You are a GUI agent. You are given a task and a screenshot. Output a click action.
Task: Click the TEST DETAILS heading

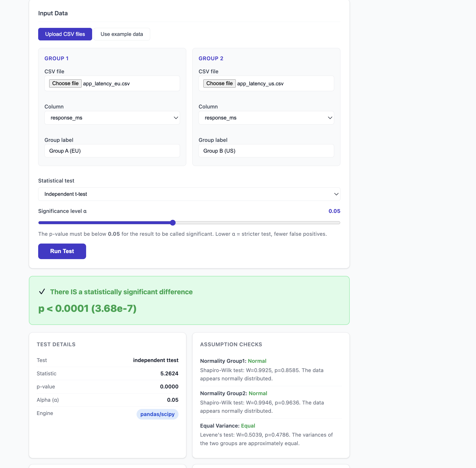(56, 344)
